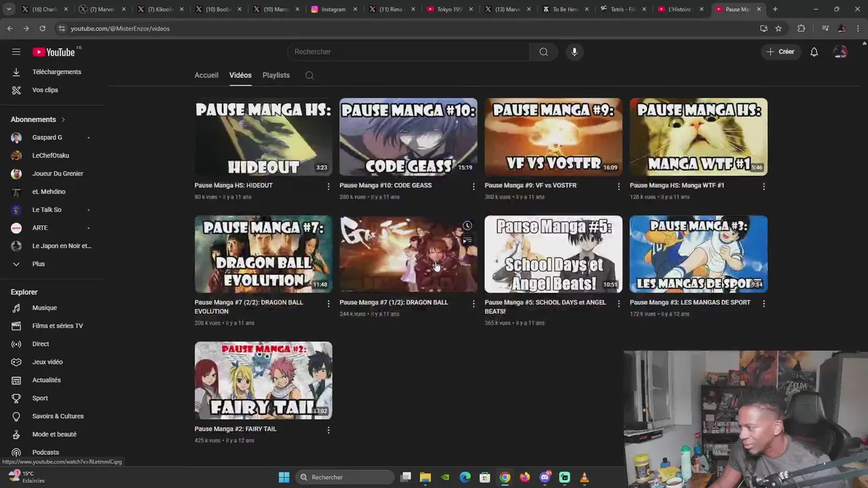Click the search magnifier button
The width and height of the screenshot is (868, 488).
click(543, 52)
